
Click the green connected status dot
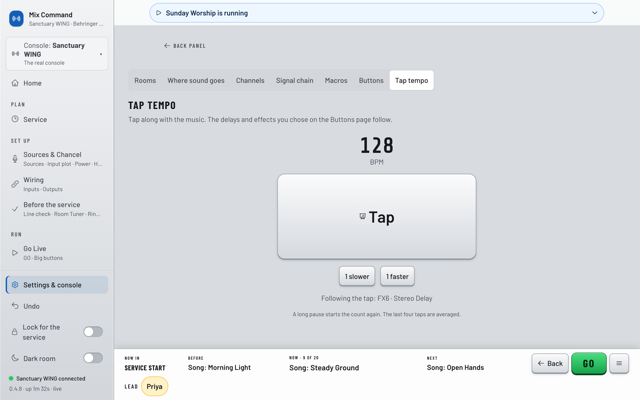[11, 378]
